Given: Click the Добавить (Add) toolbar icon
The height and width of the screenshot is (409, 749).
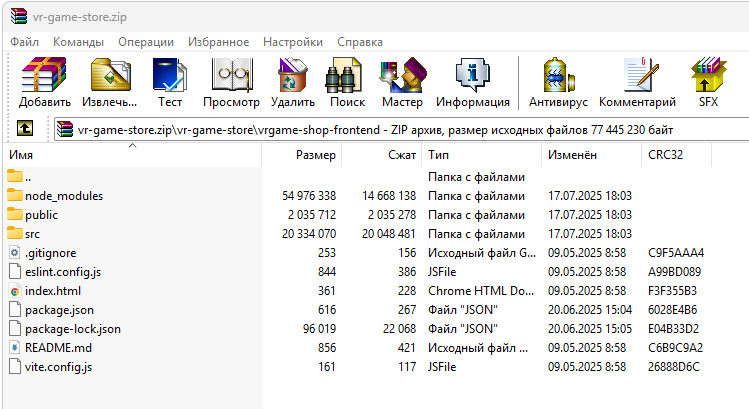Looking at the screenshot, I should tap(44, 83).
